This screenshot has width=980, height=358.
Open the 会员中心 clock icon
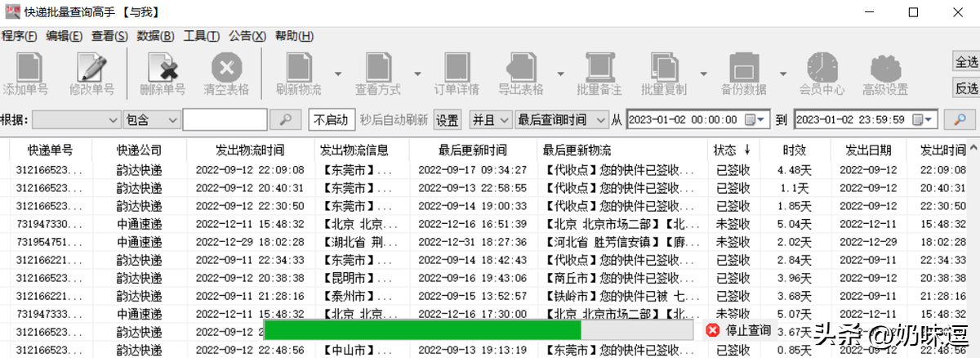coord(822,67)
